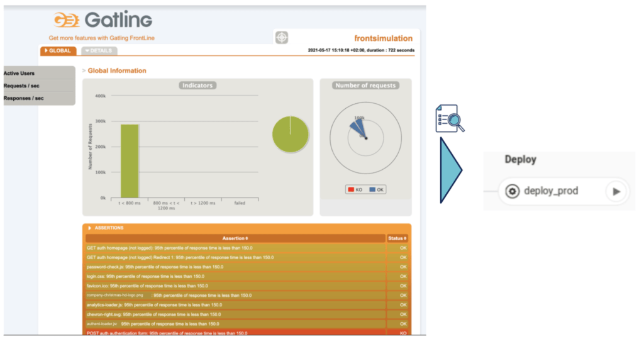
Task: Toggle the OK legend blue swatch
Action: (372, 190)
